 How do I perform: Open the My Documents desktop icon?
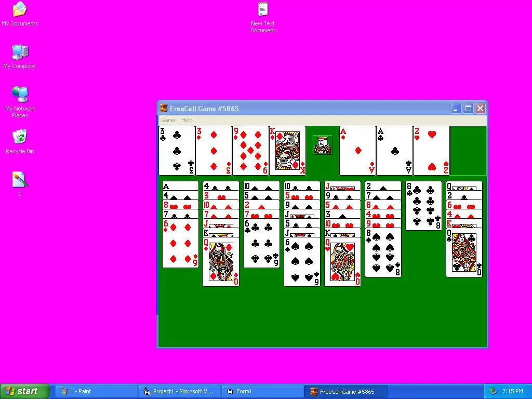tap(20, 14)
